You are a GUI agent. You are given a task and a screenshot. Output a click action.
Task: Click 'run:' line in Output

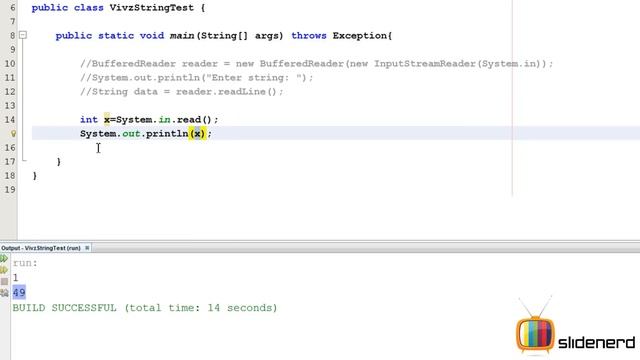pyautogui.click(x=25, y=263)
